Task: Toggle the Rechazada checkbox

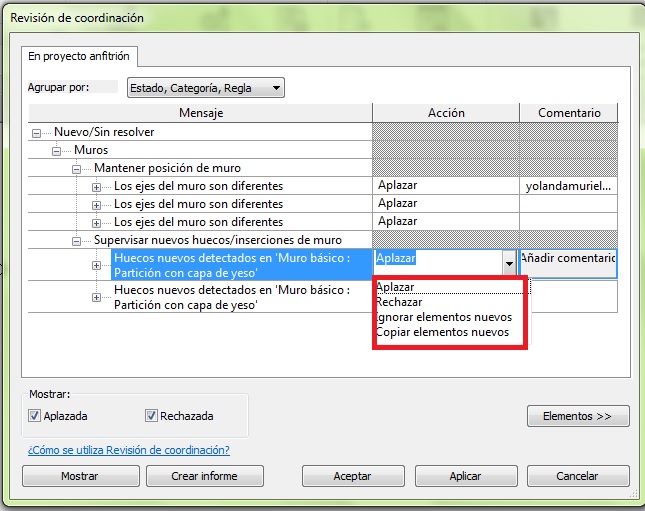Action: coord(151,416)
